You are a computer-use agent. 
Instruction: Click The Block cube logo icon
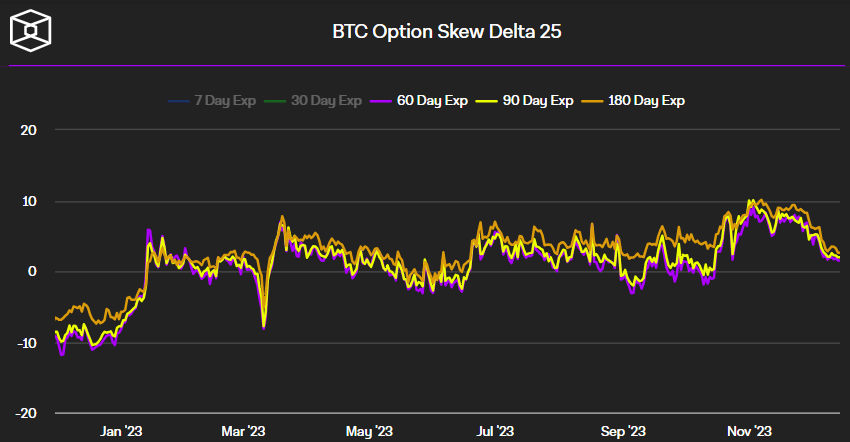[30, 30]
